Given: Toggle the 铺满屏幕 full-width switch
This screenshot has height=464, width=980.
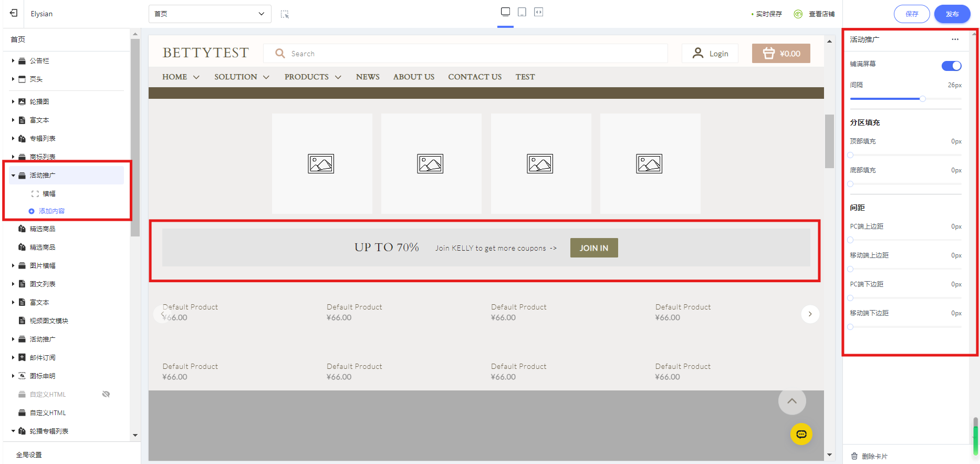Looking at the screenshot, I should 951,66.
